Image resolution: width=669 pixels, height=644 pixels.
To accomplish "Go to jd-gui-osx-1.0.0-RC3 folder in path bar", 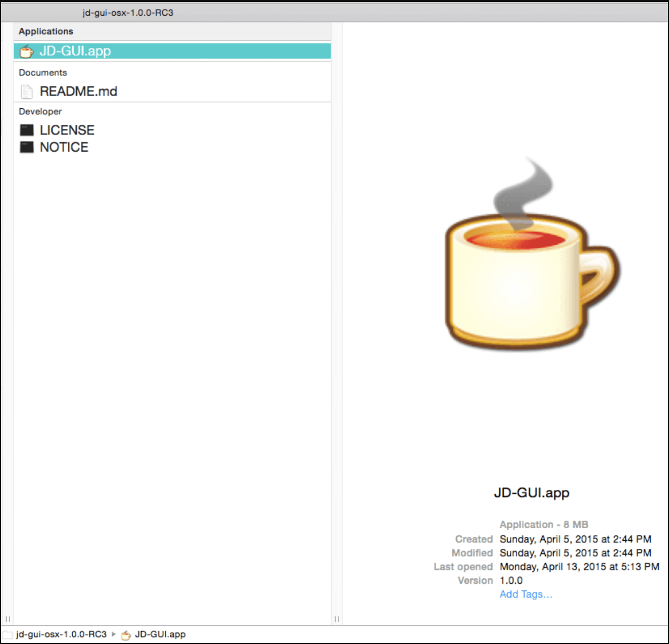I will (61, 634).
